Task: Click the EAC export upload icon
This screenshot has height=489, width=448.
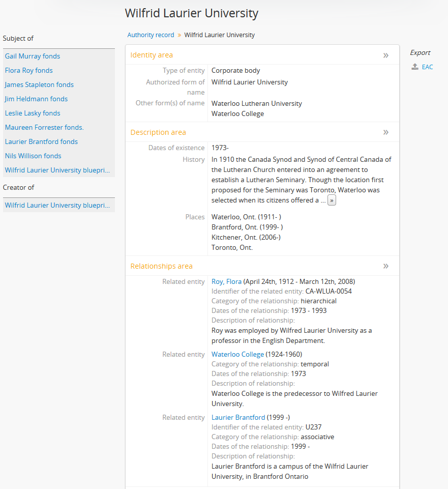Action: click(415, 67)
